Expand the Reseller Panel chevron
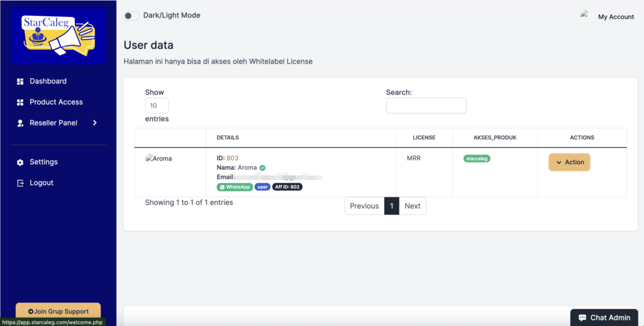Screen dimensions: 644x326 [95, 123]
